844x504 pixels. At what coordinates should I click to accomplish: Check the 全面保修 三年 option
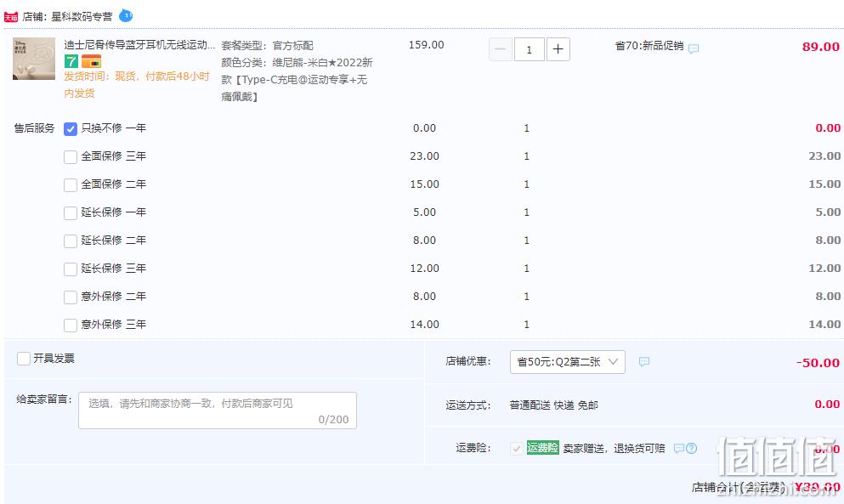tap(71, 156)
